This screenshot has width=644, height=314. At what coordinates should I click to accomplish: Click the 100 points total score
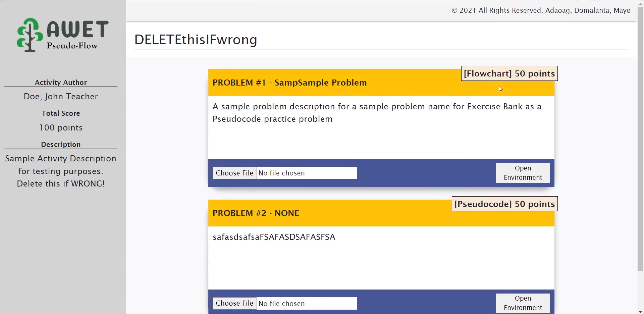click(61, 128)
